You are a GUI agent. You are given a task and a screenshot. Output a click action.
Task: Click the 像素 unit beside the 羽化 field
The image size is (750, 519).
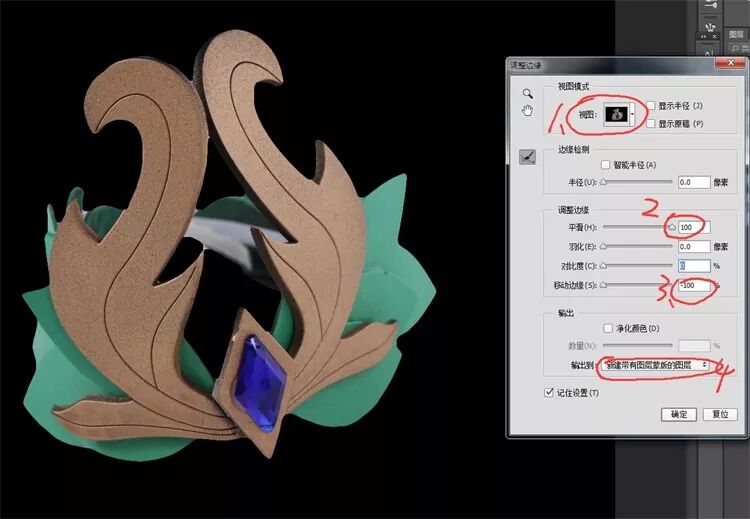721,246
